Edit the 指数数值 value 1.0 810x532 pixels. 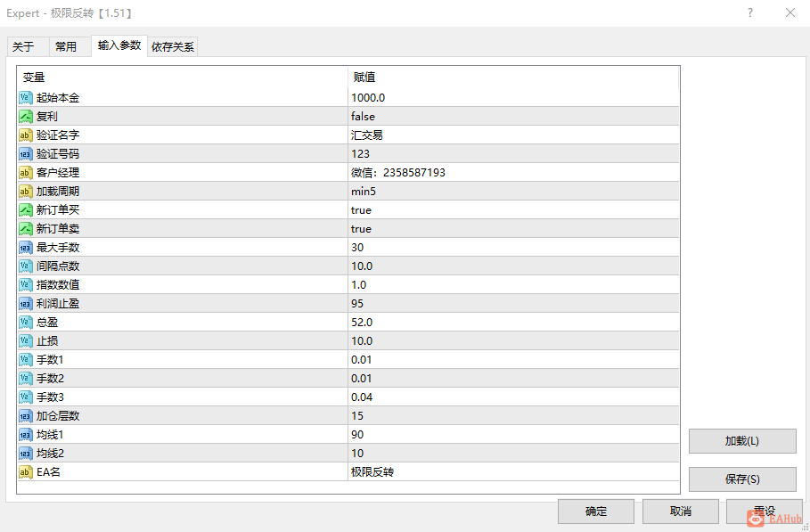513,284
